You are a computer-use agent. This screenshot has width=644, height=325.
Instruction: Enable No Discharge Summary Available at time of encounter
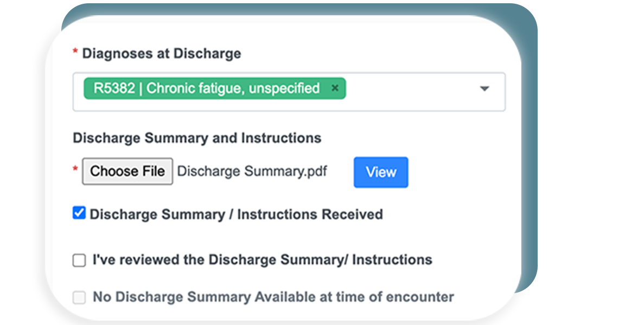79,297
